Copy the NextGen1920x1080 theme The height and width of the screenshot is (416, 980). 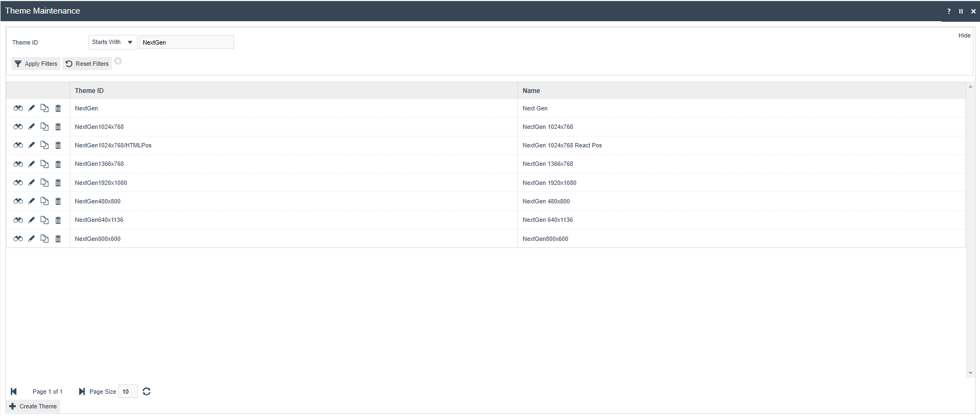coord(45,183)
